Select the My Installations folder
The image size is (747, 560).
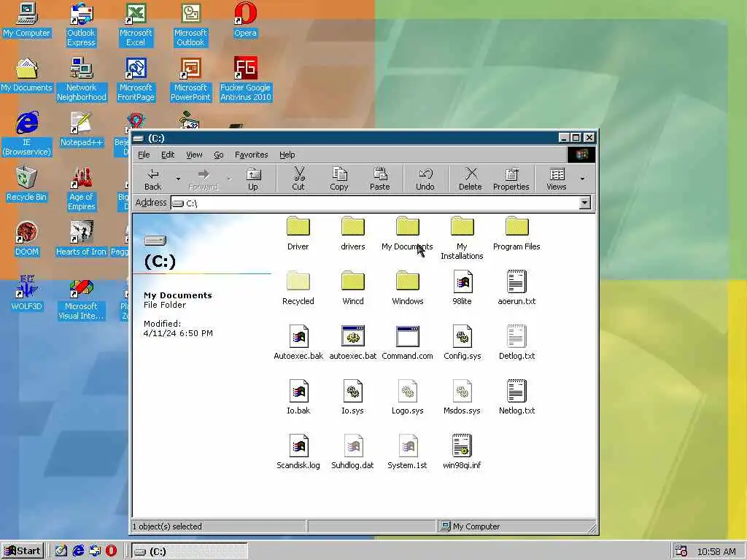coord(462,238)
